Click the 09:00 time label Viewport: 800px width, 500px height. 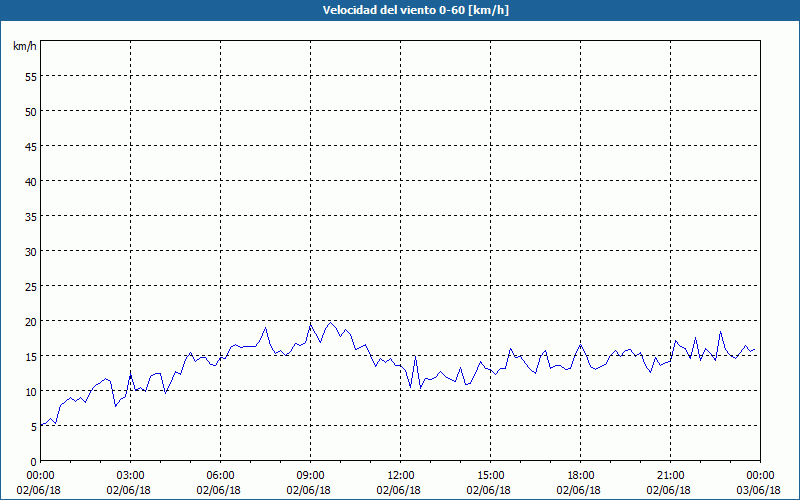click(311, 476)
